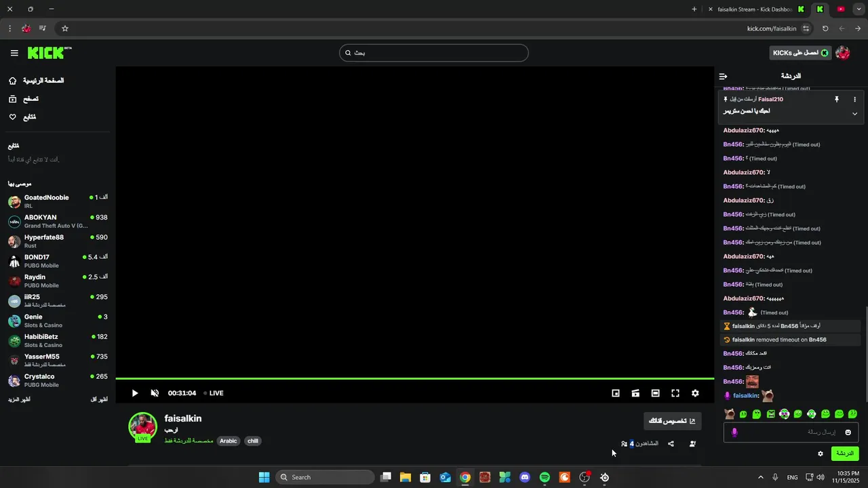Viewport: 868px width, 488px height.
Task: Open HabibiBetz's recommended channel
Action: [58, 341]
